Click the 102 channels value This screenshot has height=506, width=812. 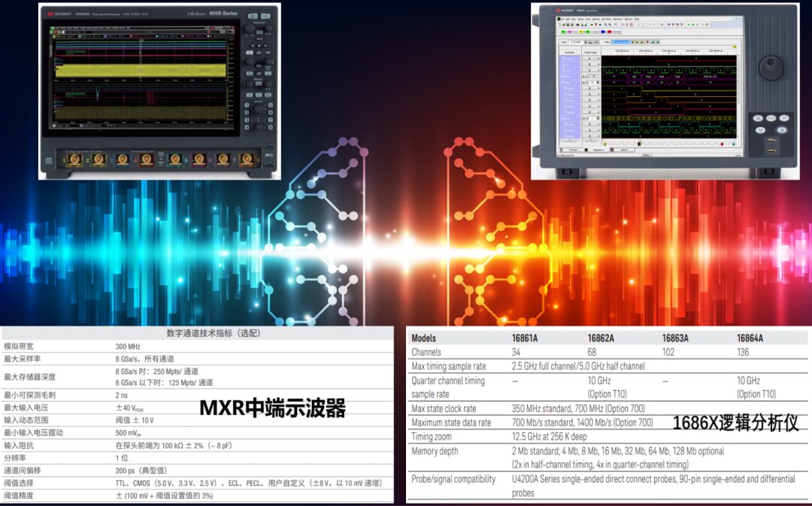(668, 352)
